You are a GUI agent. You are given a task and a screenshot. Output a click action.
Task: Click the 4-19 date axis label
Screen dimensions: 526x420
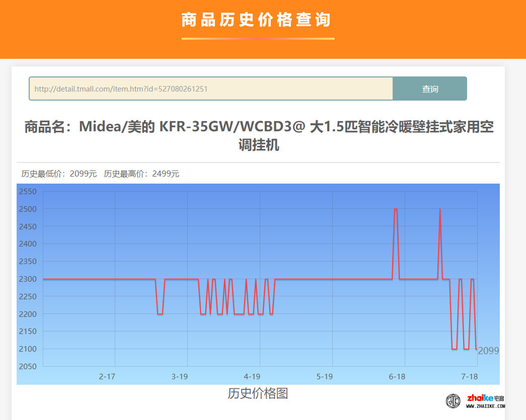click(252, 376)
